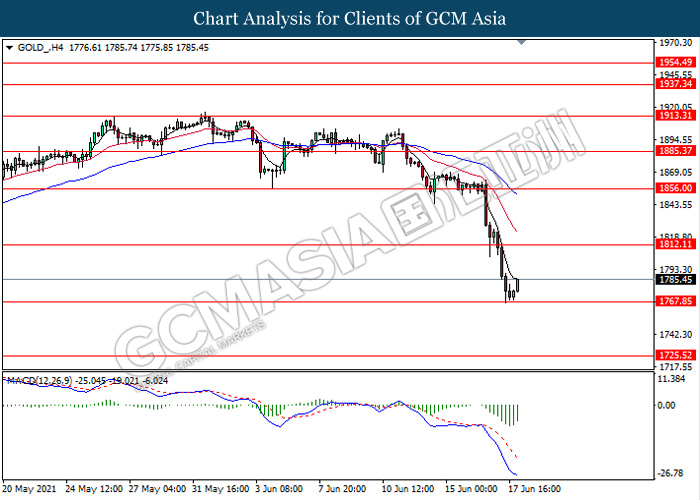Click the 1970.30 price scale value
700x500 pixels.
[x=676, y=42]
